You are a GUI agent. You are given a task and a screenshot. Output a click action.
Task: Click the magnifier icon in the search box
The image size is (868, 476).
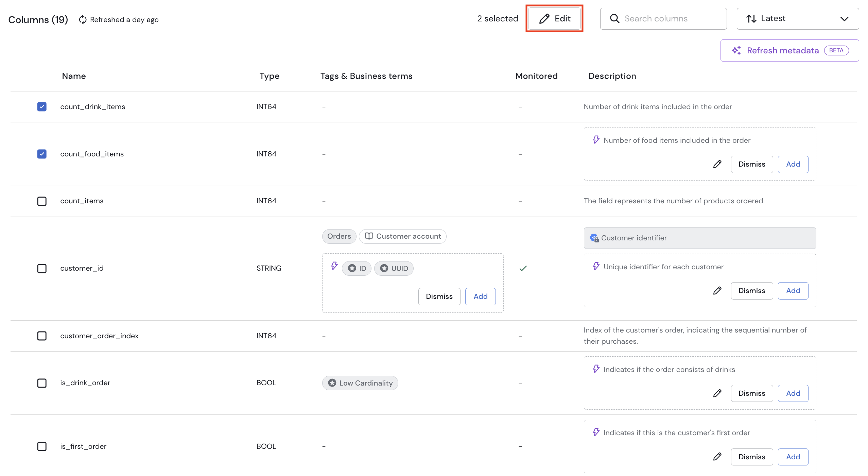click(614, 19)
